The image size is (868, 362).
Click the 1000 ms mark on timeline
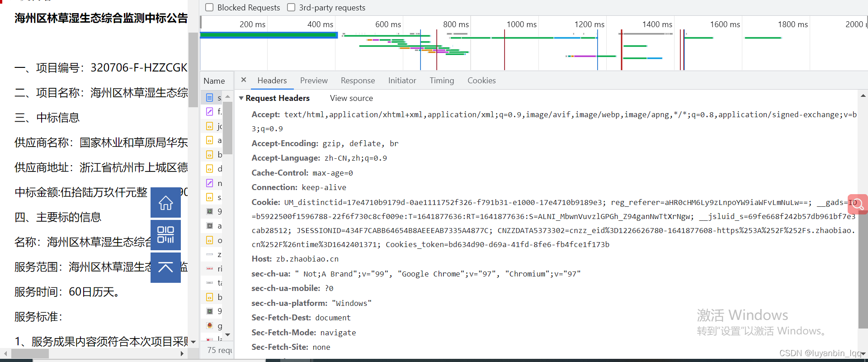click(521, 24)
